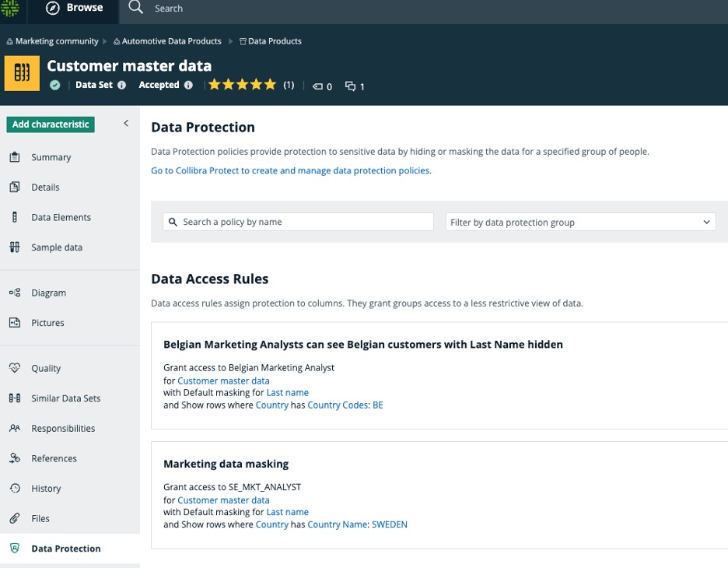Collapse the left sidebar with chevron

[126, 124]
